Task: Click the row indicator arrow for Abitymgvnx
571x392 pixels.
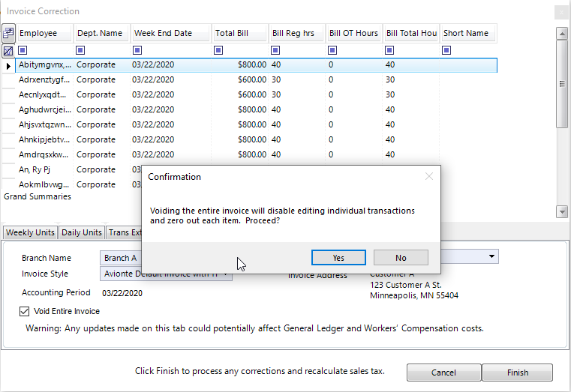Action: tap(8, 66)
